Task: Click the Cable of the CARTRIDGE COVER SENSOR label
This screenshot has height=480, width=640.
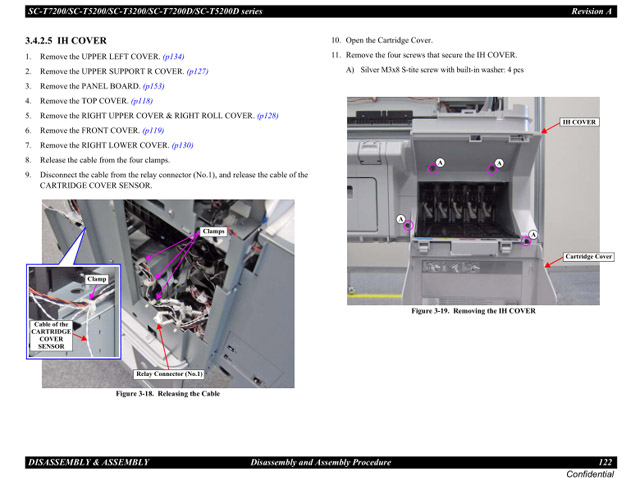Action: 51,335
